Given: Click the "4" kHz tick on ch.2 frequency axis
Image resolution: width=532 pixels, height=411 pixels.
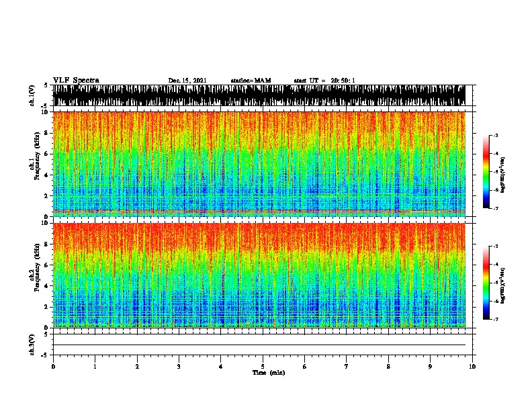Looking at the screenshot, I should pos(47,286).
